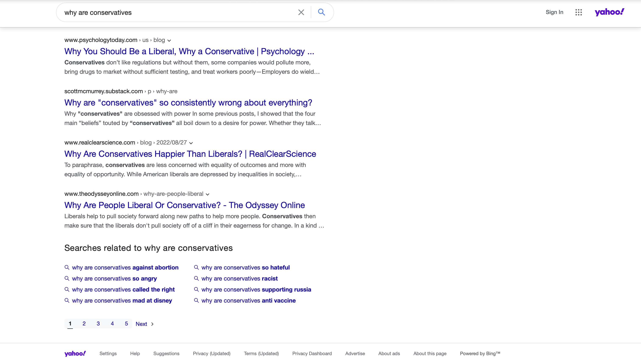
Task: Expand psychologytoday.com result dropdown arrow
Action: 169,40
